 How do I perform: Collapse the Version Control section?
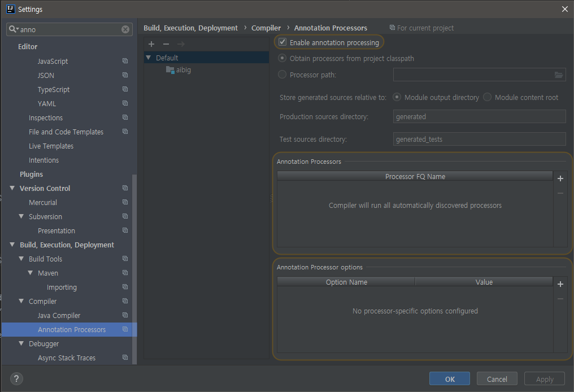pos(12,188)
